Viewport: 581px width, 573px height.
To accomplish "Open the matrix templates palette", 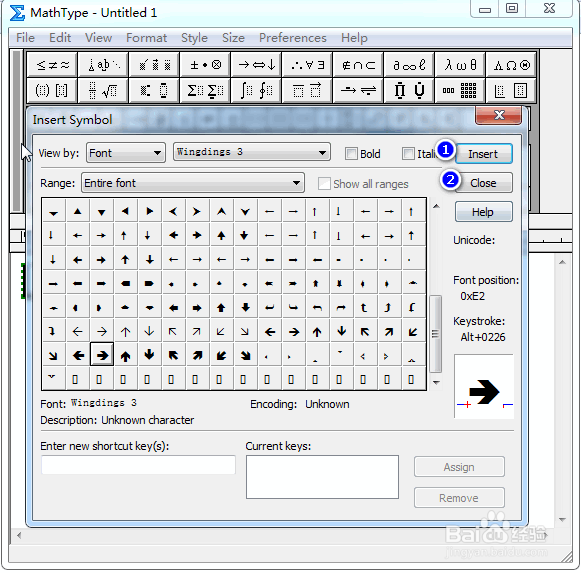I will (460, 90).
